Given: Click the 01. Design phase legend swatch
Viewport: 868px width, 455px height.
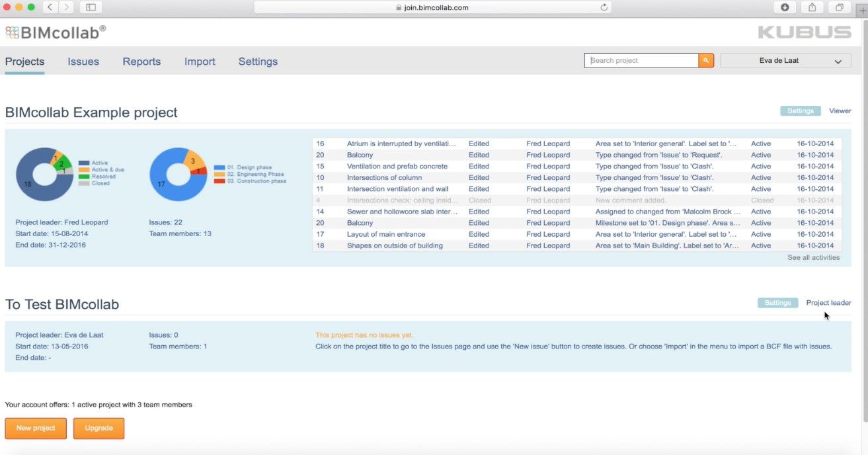Looking at the screenshot, I should (219, 167).
